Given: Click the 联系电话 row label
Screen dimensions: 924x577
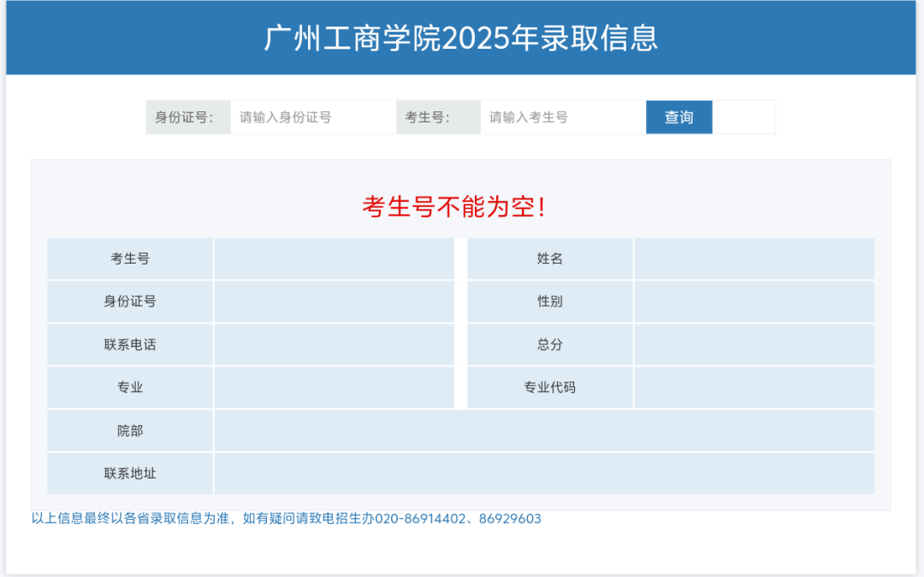Looking at the screenshot, I should pyautogui.click(x=129, y=344).
